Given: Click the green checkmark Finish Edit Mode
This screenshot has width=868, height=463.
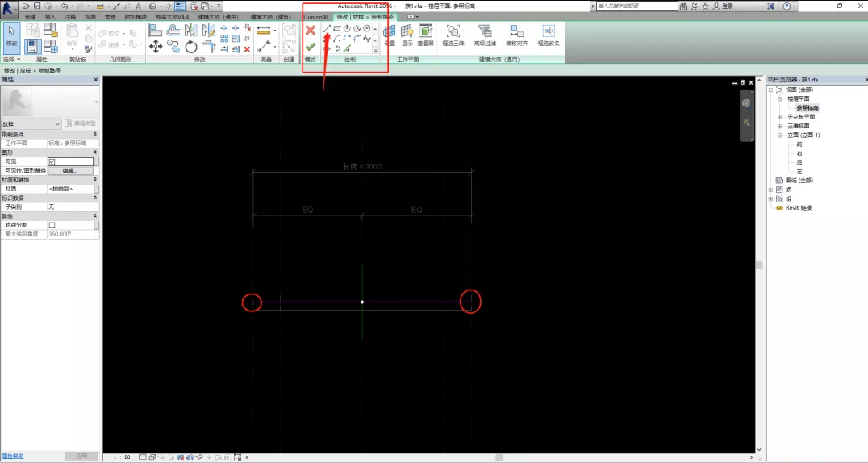Looking at the screenshot, I should [x=310, y=46].
